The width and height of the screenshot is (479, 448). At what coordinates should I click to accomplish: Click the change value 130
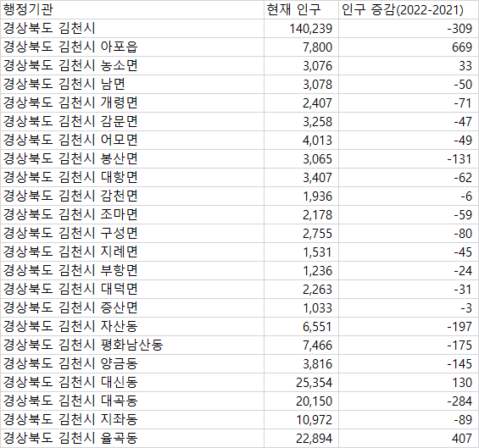pos(462,383)
